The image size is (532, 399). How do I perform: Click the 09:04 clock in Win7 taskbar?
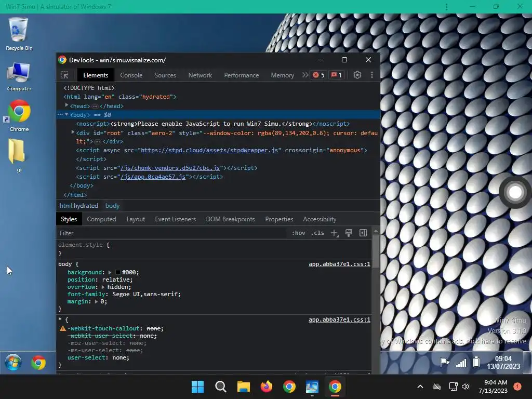pos(503,362)
